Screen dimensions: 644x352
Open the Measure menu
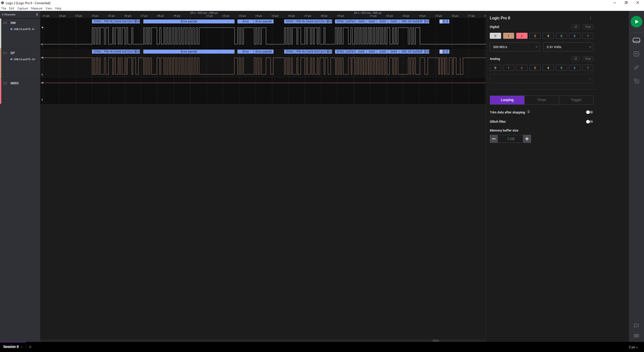37,8
